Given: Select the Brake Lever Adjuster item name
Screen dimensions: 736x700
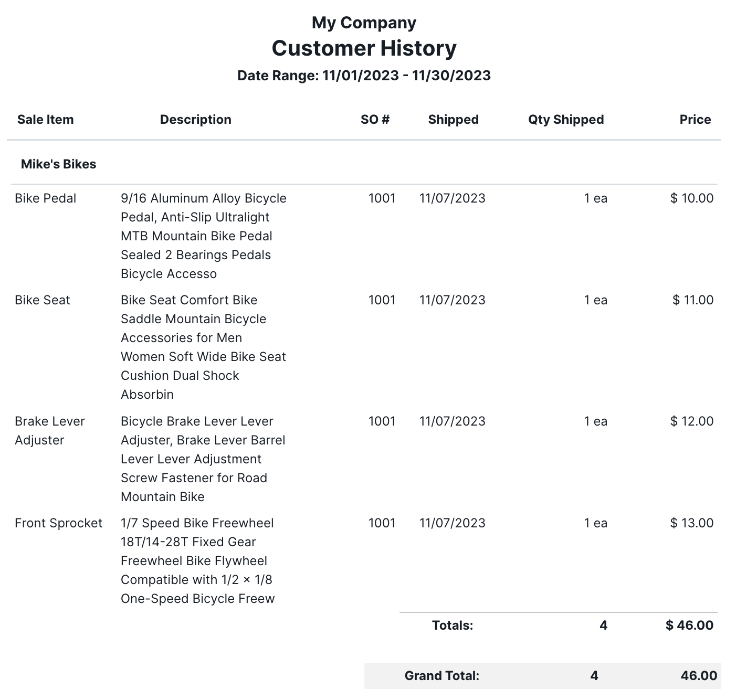Looking at the screenshot, I should [50, 431].
